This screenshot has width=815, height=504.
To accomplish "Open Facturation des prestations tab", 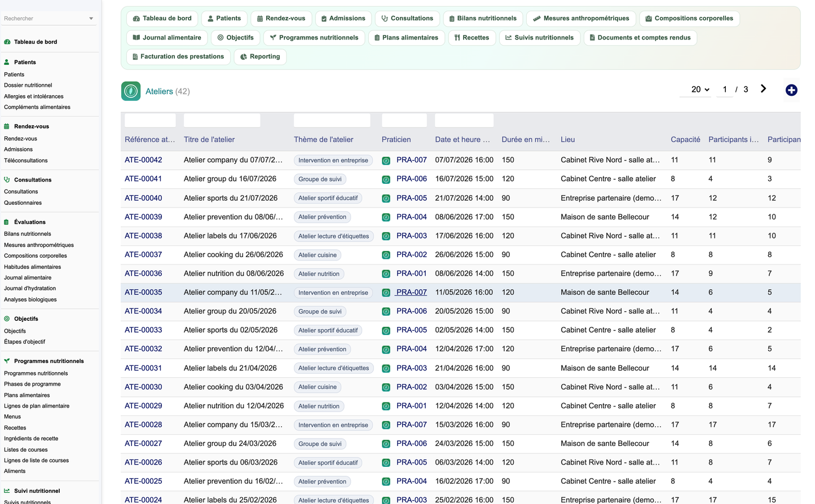I will 178,56.
